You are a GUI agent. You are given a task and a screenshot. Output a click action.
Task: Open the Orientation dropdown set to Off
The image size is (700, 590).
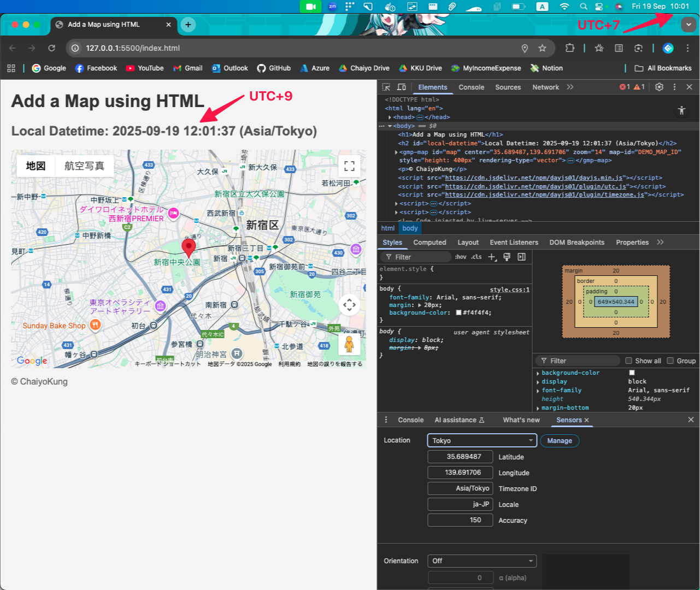[481, 560]
